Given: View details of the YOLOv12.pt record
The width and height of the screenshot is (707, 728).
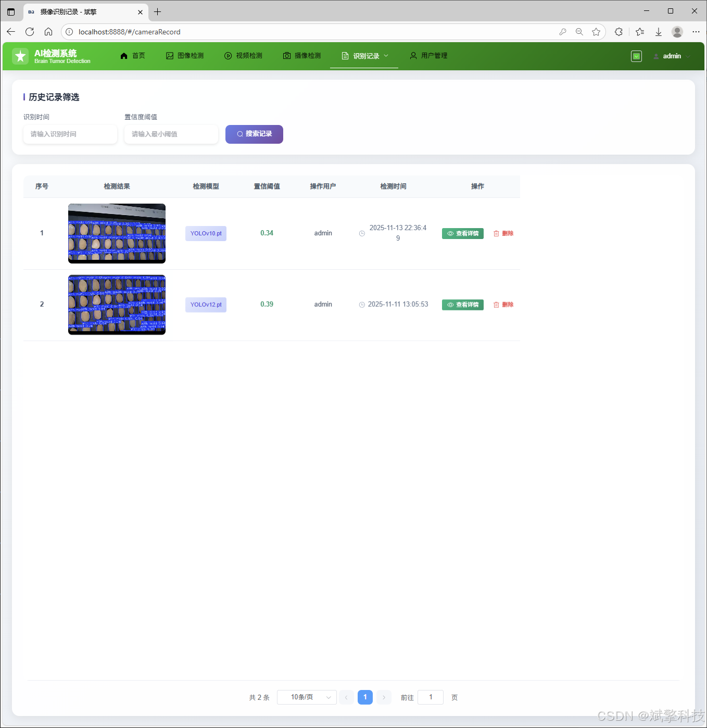Looking at the screenshot, I should (x=463, y=305).
